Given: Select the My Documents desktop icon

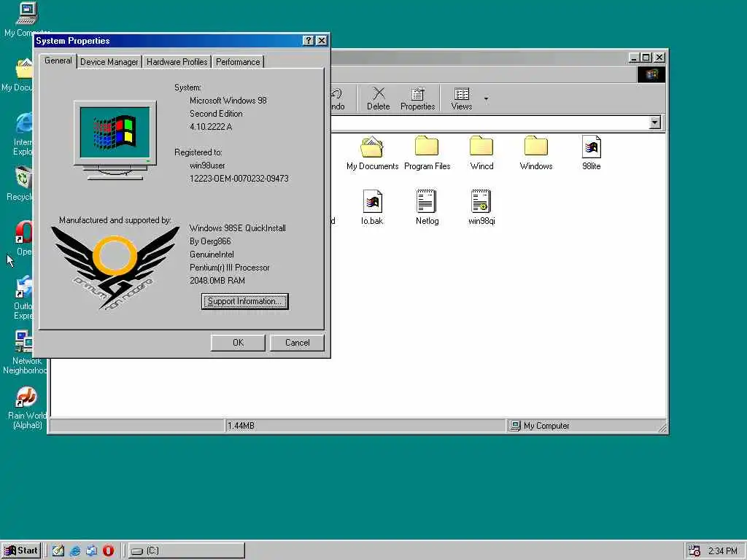Looking at the screenshot, I should [18, 75].
